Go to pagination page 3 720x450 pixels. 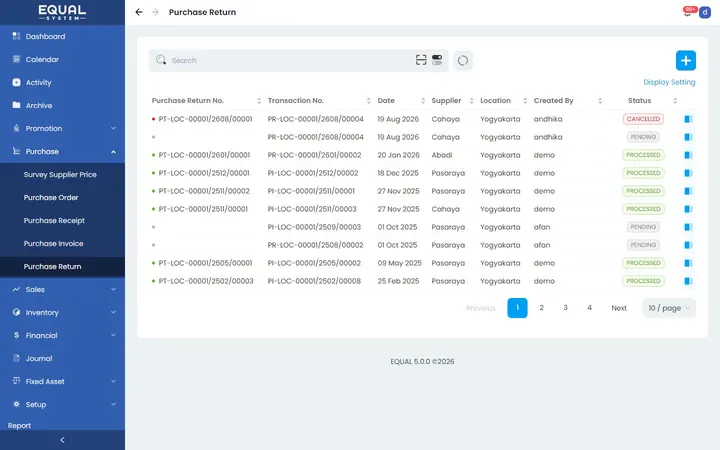(565, 308)
